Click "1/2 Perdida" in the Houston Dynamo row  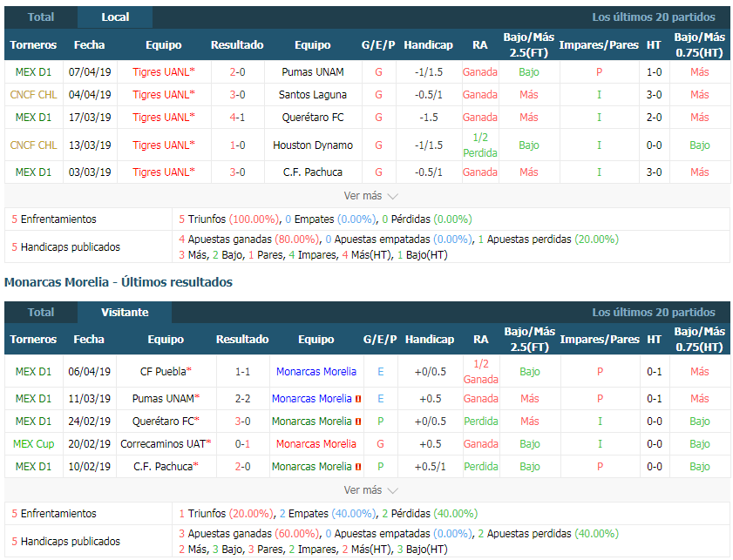pos(480,145)
